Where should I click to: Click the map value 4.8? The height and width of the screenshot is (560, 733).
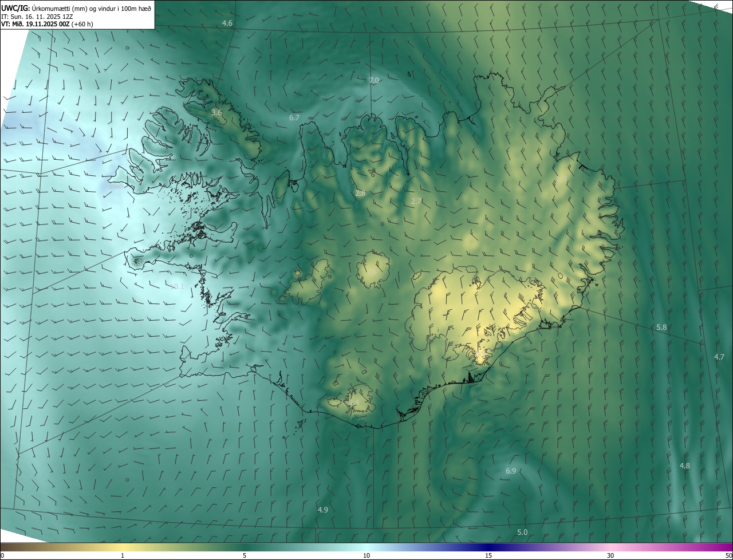click(x=684, y=466)
